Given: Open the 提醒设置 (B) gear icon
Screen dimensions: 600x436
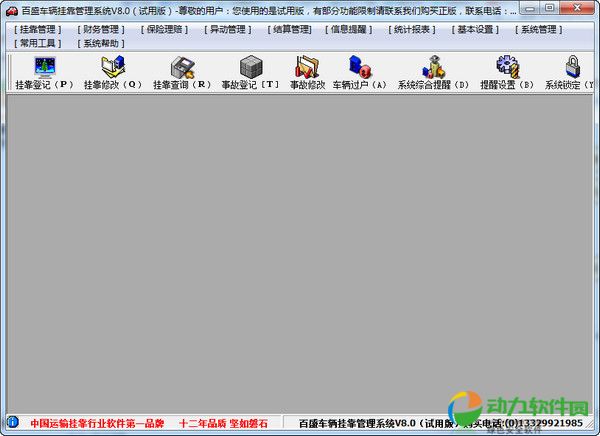Looking at the screenshot, I should pyautogui.click(x=507, y=68).
